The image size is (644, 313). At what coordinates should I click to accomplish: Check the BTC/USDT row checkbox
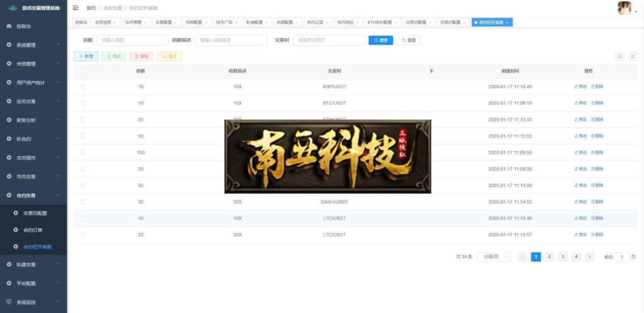pyautogui.click(x=83, y=103)
